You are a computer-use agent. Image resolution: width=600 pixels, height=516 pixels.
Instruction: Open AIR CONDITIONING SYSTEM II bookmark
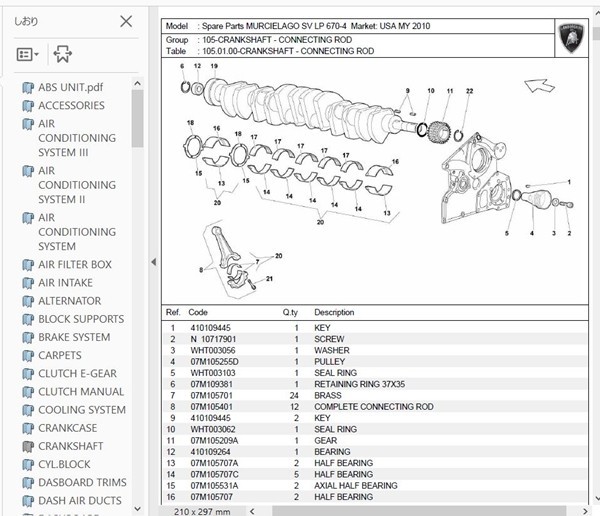[77, 185]
